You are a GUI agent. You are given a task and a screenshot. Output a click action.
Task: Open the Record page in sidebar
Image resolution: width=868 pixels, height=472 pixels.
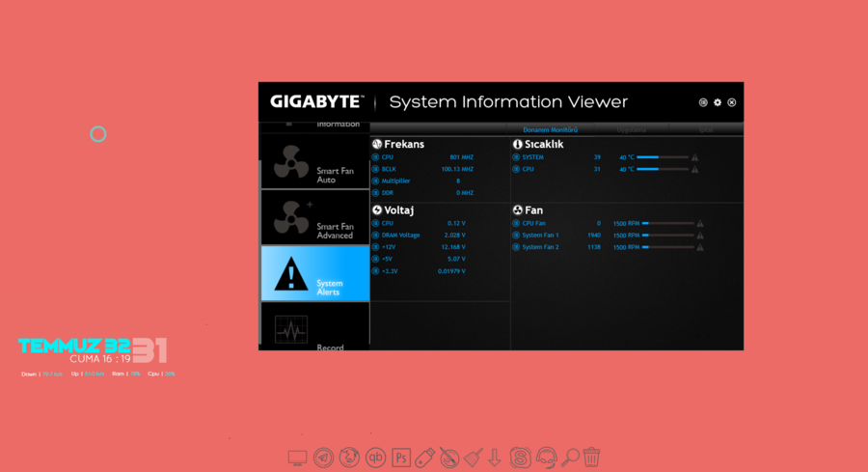point(315,326)
